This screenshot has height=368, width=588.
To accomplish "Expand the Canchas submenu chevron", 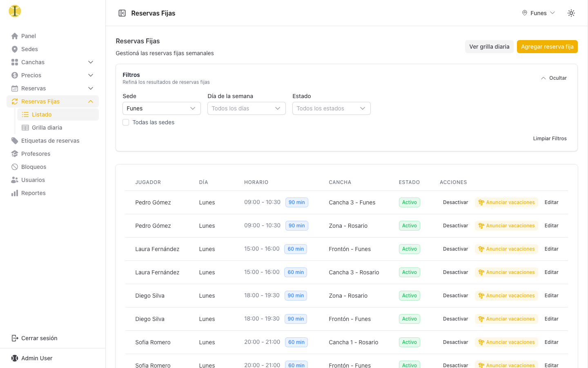I will [91, 62].
